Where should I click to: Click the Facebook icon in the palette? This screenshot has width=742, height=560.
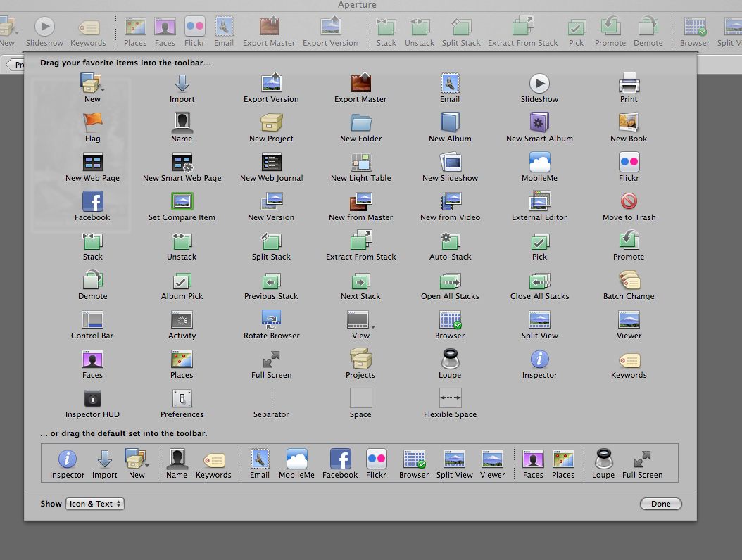click(93, 201)
